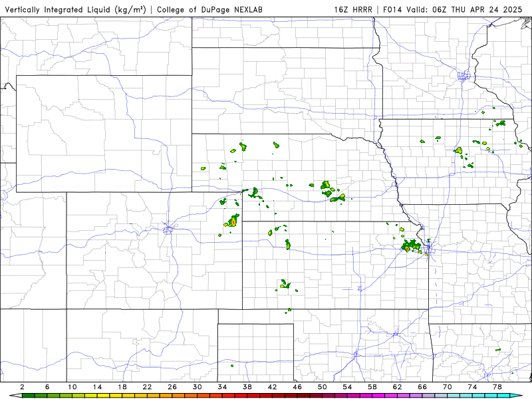Image resolution: width=532 pixels, height=399 pixels.
Task: Click legend value 26
Action: coord(172,387)
